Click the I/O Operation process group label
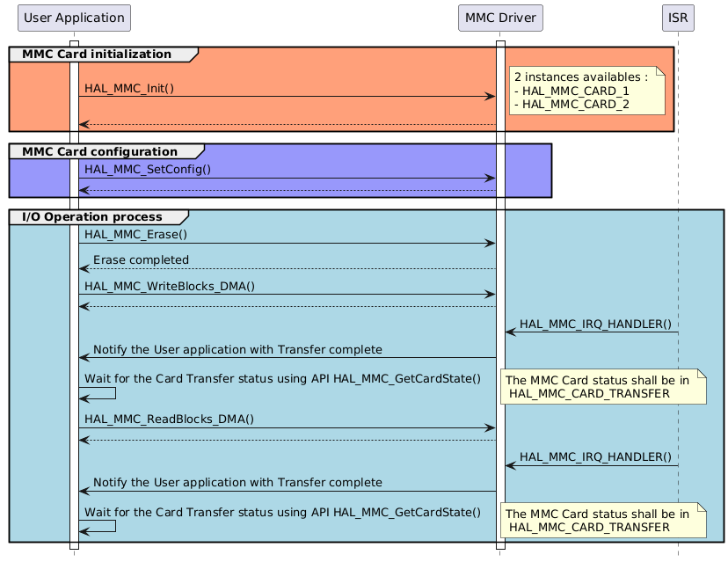The image size is (728, 562). pos(92,217)
